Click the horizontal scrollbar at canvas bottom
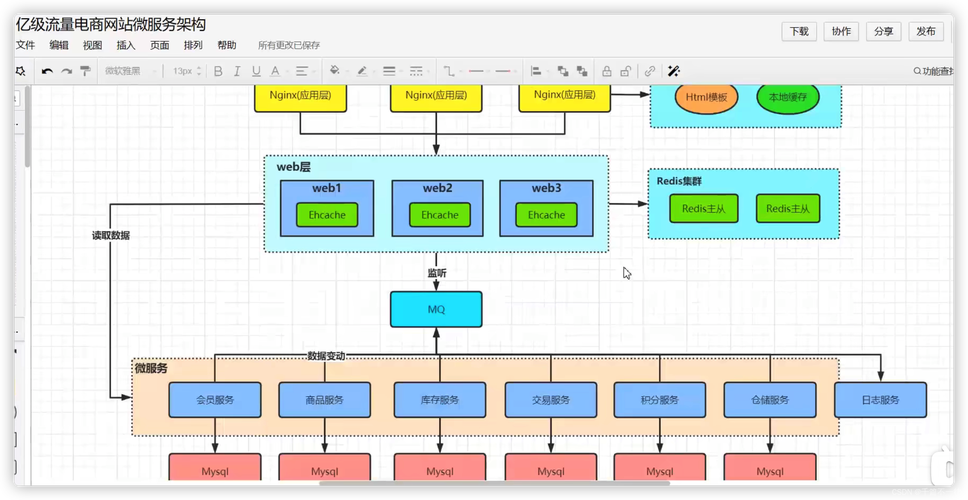 tap(494, 483)
